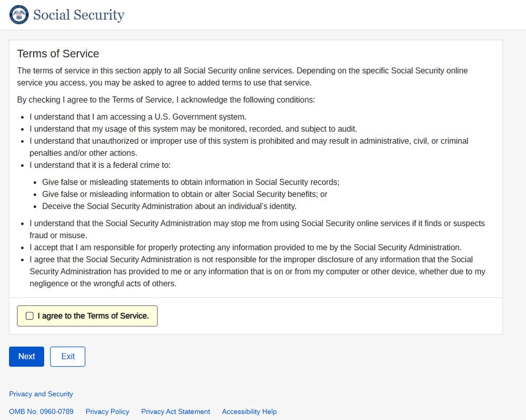Image resolution: width=526 pixels, height=420 pixels.
Task: Check the "I agree to the Terms of Service" box
Action: click(x=29, y=316)
